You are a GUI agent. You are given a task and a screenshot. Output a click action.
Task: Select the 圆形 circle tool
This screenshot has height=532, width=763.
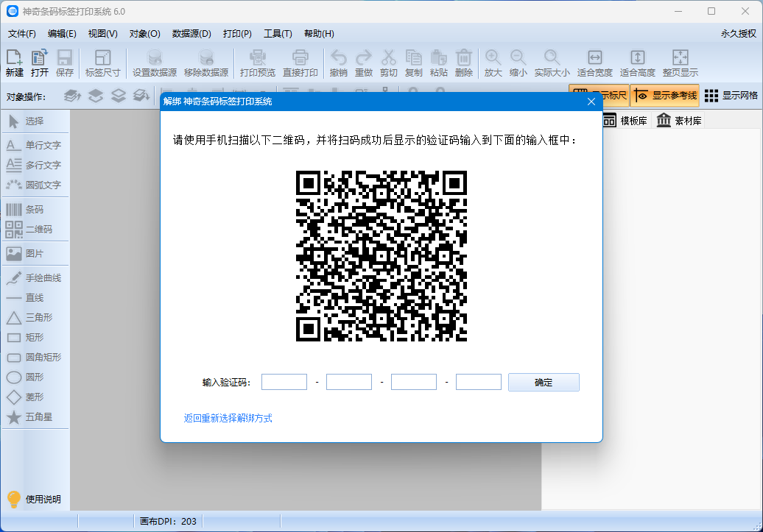35,377
